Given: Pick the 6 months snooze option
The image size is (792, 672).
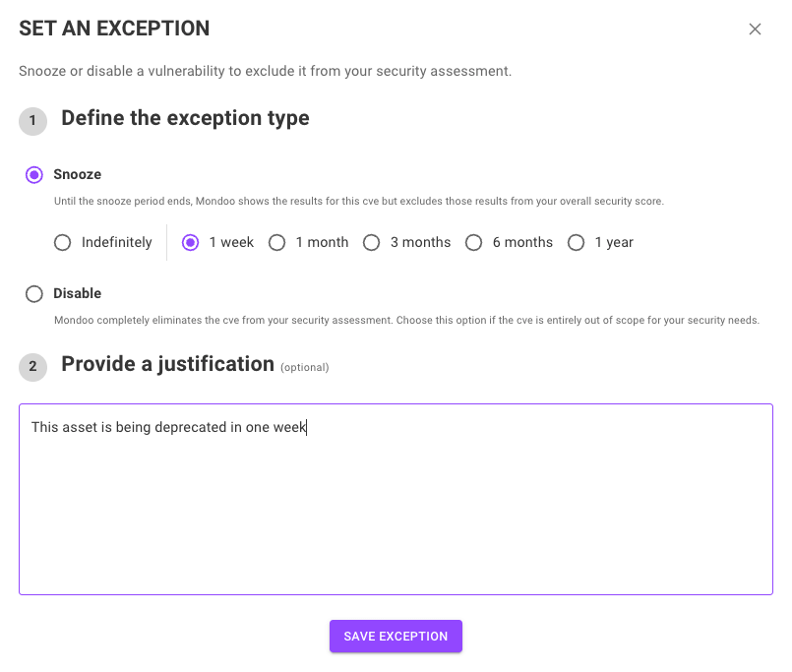Looking at the screenshot, I should coord(474,242).
